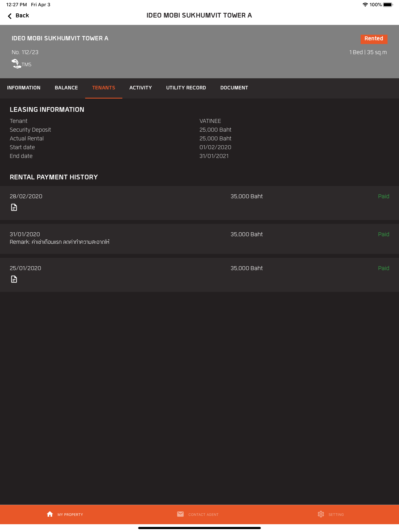Tap the property name in grey banner
399x532 pixels.
[x=60, y=39]
